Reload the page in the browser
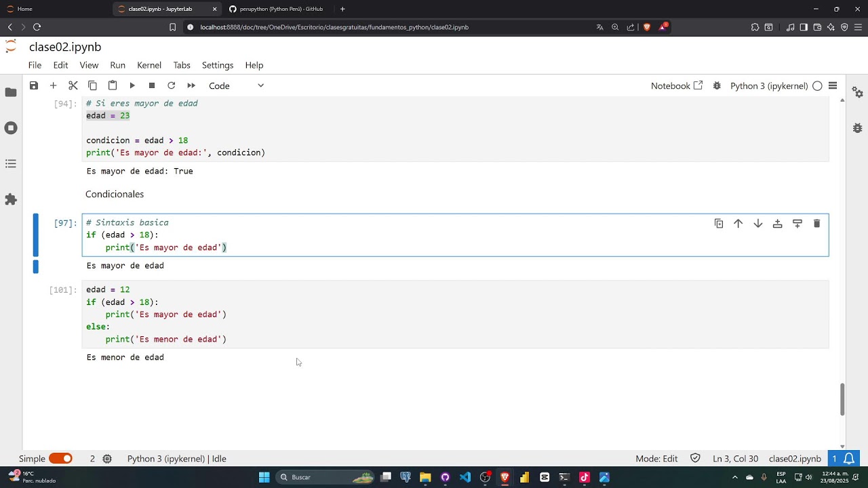 pyautogui.click(x=37, y=27)
